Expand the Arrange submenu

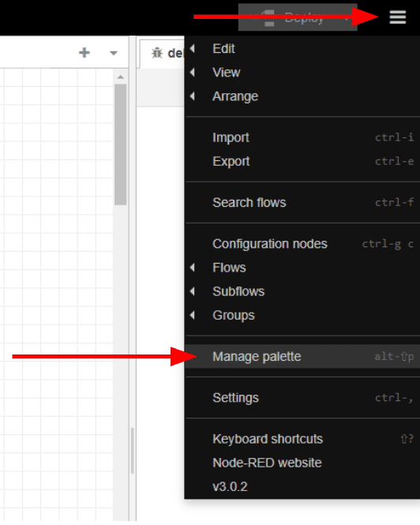coord(302,96)
